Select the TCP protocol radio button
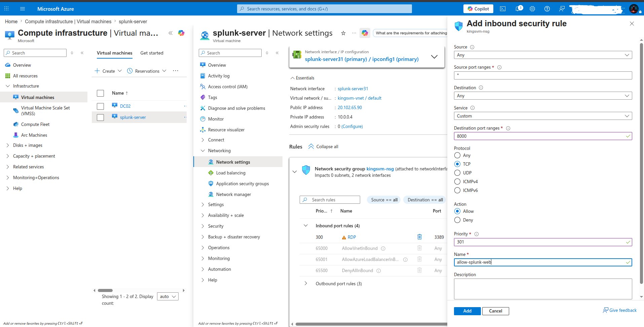Screen dimensions: 644x327 pos(457,164)
